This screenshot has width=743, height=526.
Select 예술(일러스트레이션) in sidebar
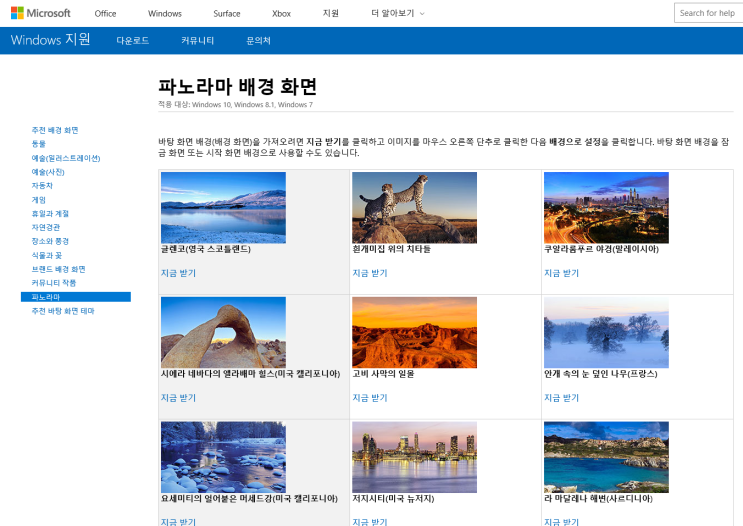pos(66,158)
